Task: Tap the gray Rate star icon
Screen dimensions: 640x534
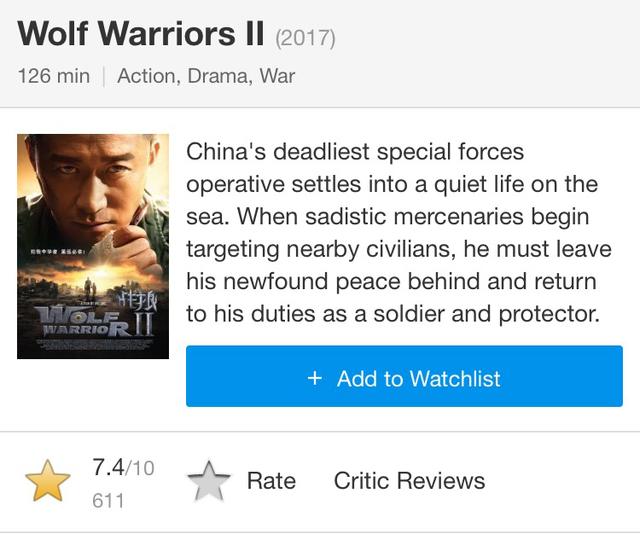Action: pyautogui.click(x=209, y=481)
